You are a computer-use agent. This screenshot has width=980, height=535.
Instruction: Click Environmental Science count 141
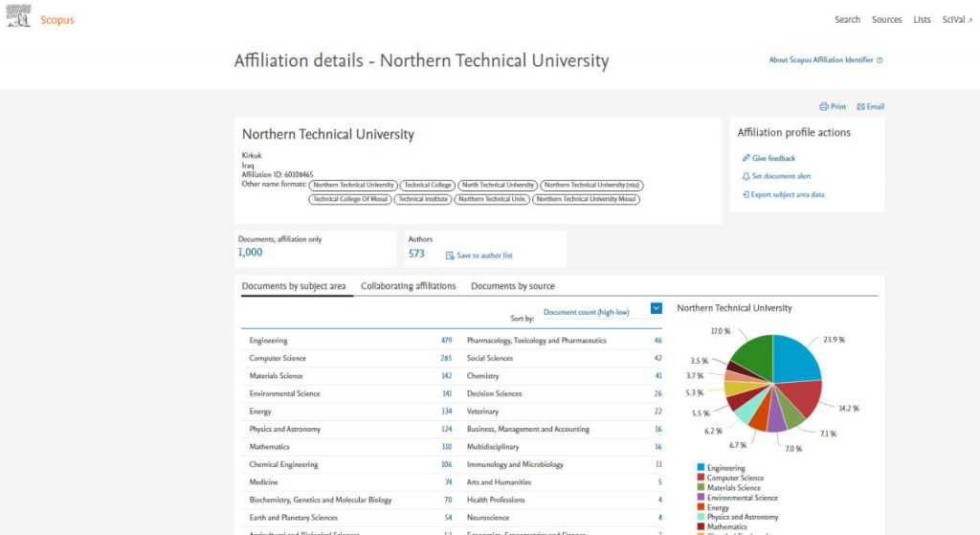(x=447, y=393)
